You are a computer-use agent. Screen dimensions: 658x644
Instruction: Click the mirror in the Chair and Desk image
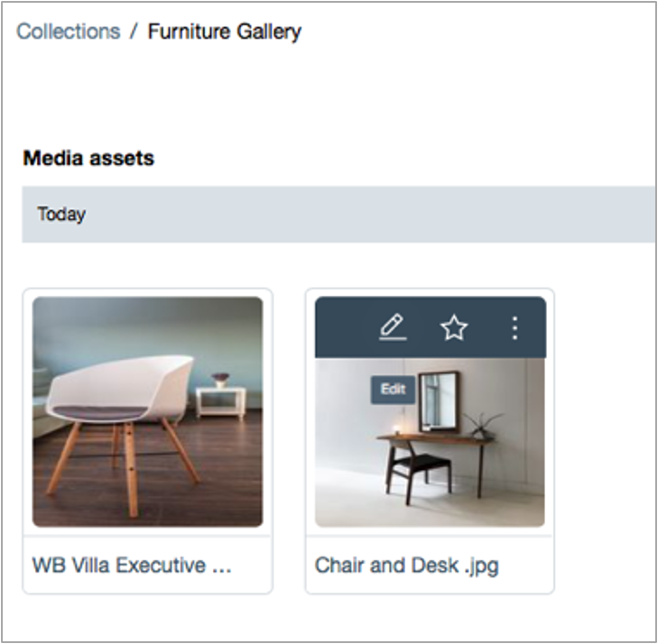tap(439, 401)
